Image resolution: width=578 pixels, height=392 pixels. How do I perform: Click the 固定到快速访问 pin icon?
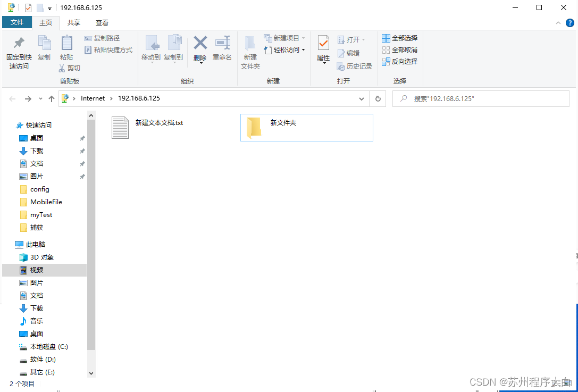(19, 43)
